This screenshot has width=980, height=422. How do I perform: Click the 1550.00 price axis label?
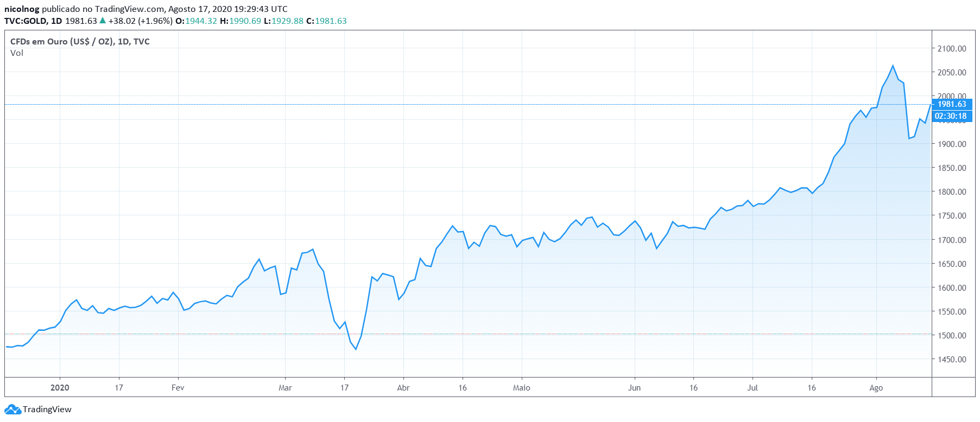[952, 312]
